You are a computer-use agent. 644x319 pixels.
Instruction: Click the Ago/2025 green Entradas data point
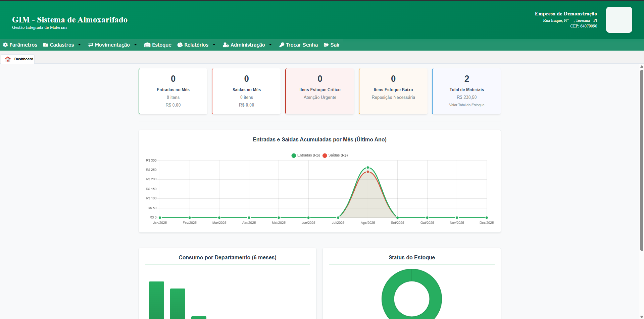pyautogui.click(x=368, y=168)
